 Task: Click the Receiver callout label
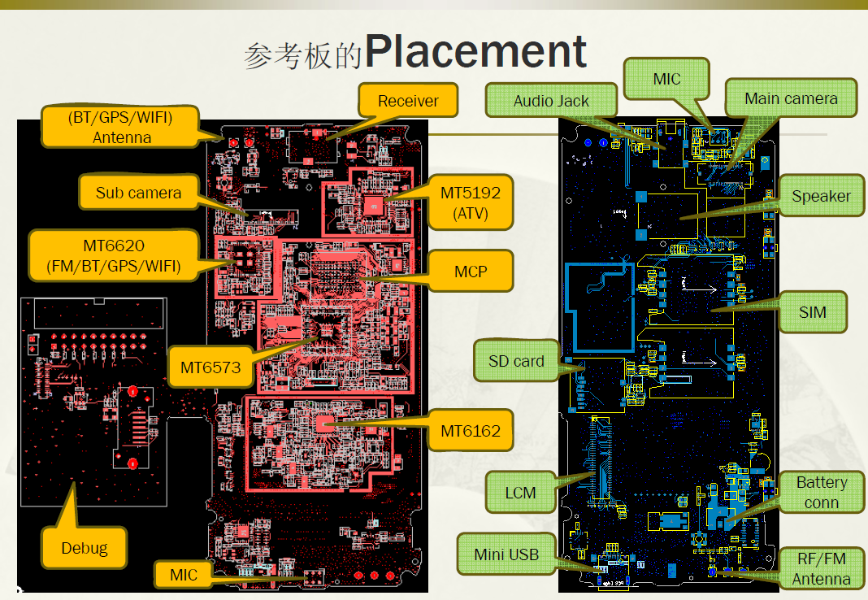click(408, 101)
